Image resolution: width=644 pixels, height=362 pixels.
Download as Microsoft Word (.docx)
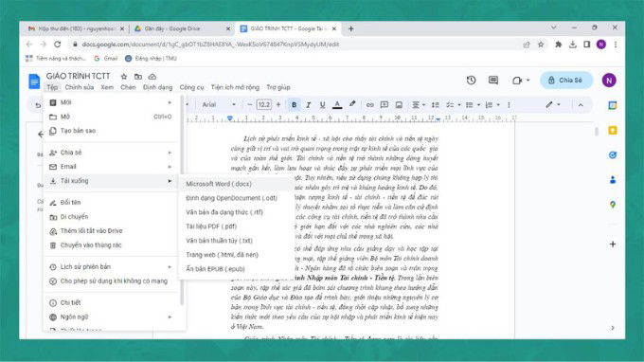(x=237, y=184)
